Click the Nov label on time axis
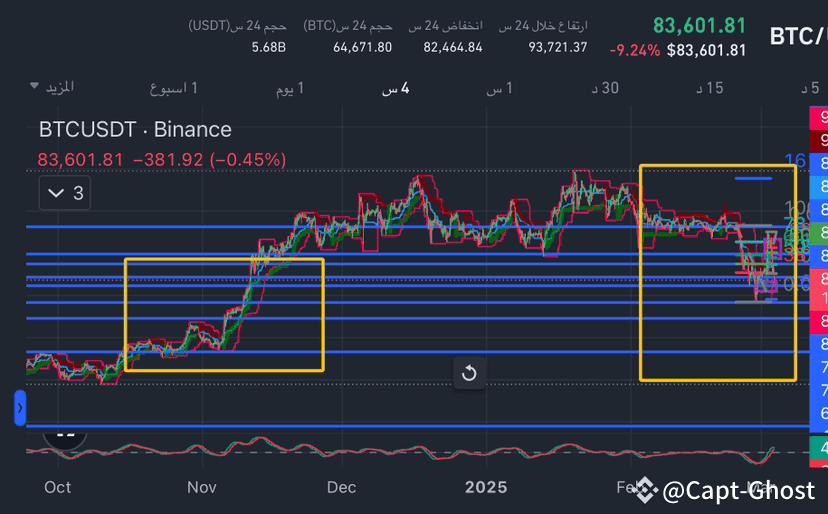 coord(202,487)
